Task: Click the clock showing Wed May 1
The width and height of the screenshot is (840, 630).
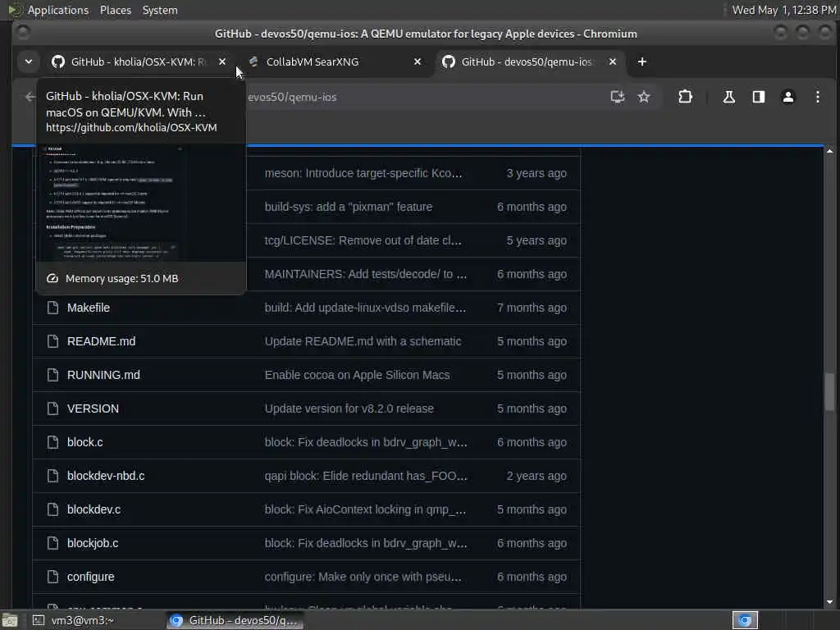Action: pyautogui.click(x=783, y=10)
